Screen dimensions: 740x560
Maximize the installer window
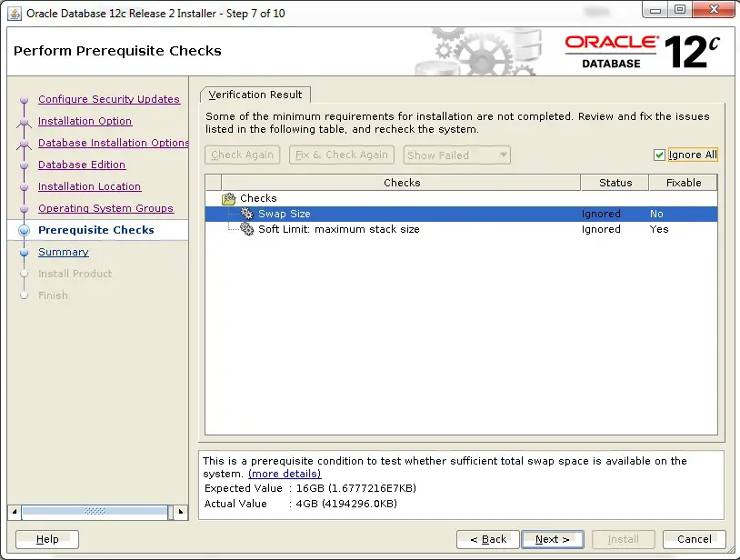[680, 10]
